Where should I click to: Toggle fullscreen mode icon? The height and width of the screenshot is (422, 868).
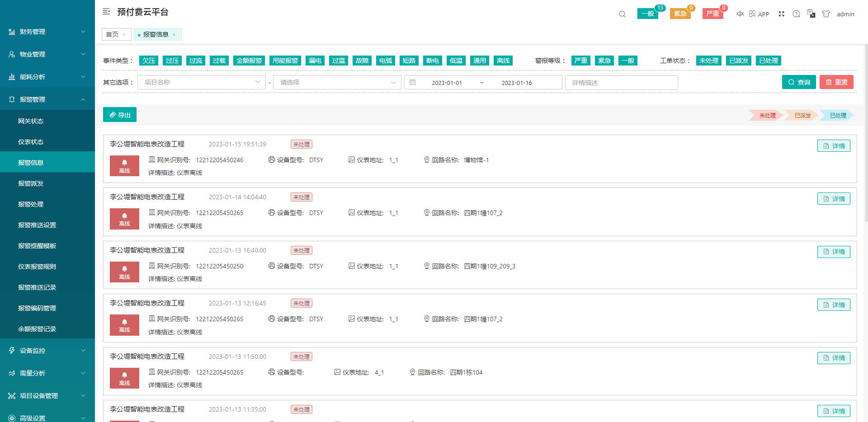click(781, 14)
